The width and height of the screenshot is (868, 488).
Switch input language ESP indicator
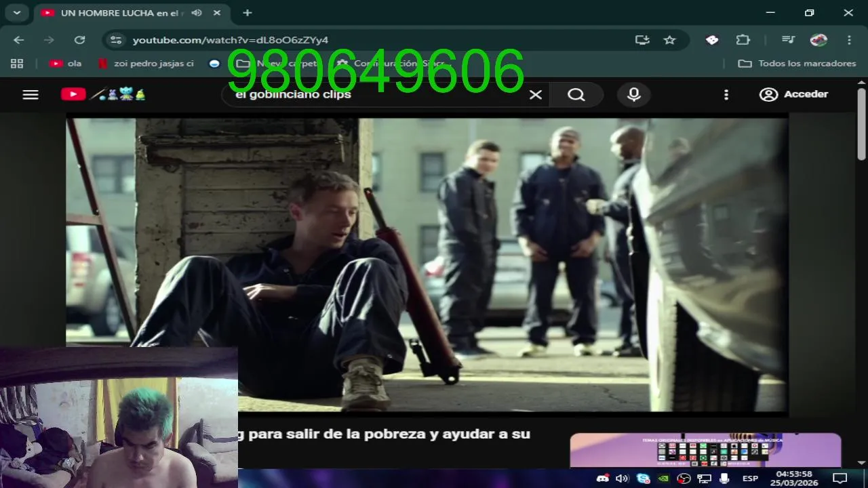[x=750, y=479]
